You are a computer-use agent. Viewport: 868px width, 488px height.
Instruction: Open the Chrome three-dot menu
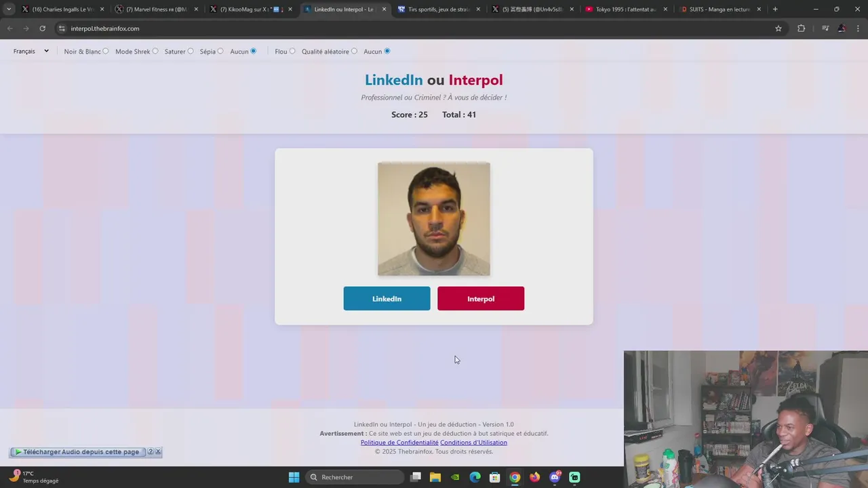pos(858,28)
